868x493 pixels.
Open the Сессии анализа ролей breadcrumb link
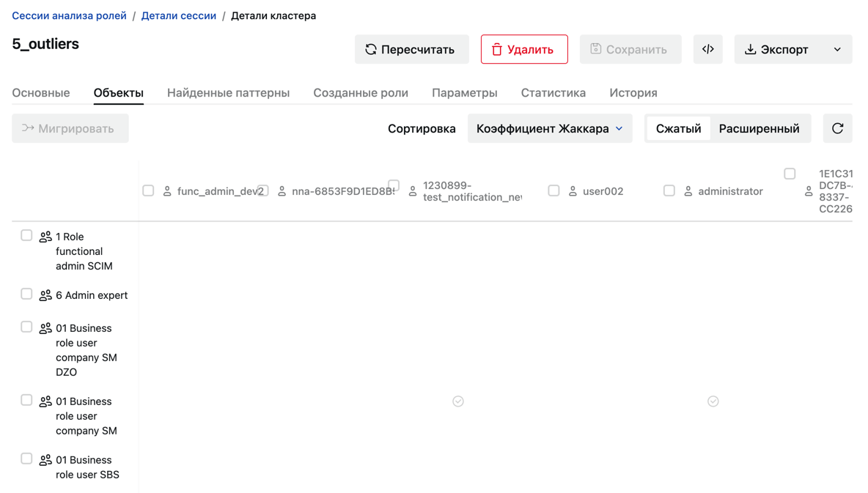[x=69, y=15]
